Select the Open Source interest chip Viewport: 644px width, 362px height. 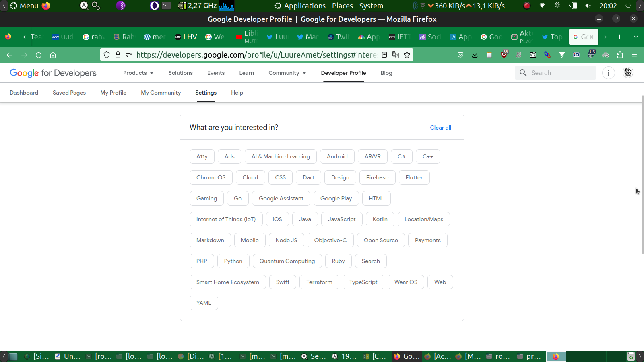click(x=381, y=240)
